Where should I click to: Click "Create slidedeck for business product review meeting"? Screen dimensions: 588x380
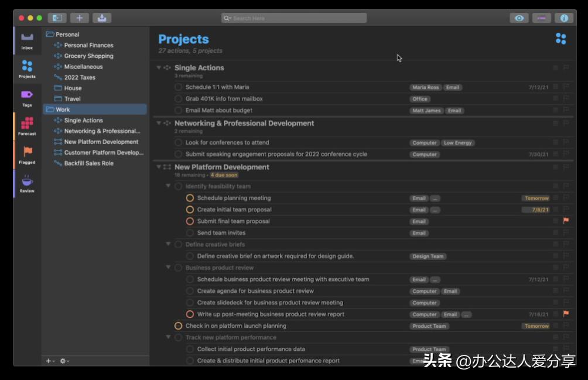270,303
